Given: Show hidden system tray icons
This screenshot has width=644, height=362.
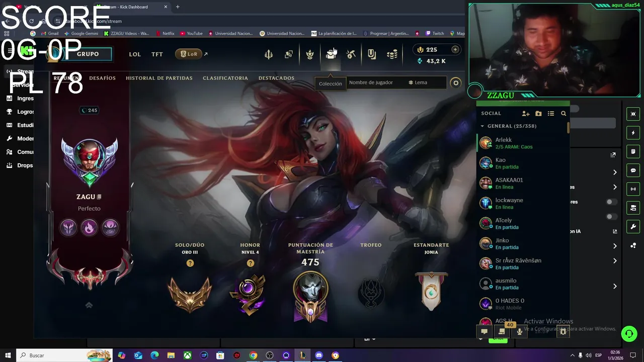Looking at the screenshot, I should pyautogui.click(x=572, y=355).
